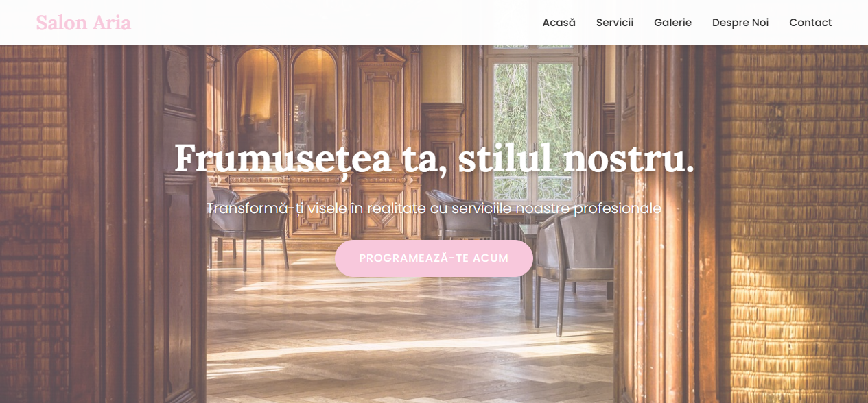Select Despre Noi in the navbar

point(740,23)
